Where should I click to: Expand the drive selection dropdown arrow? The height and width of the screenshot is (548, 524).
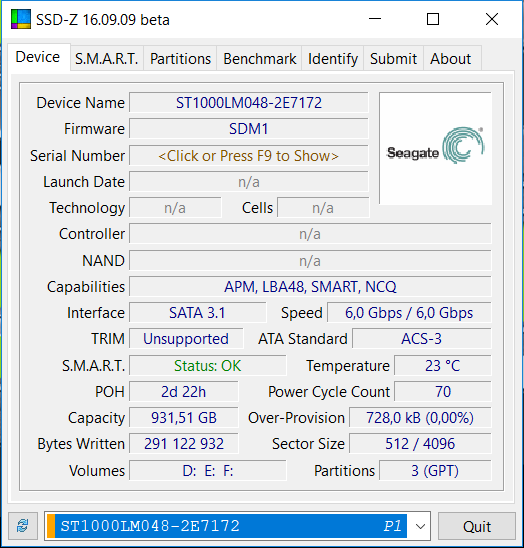click(x=420, y=526)
